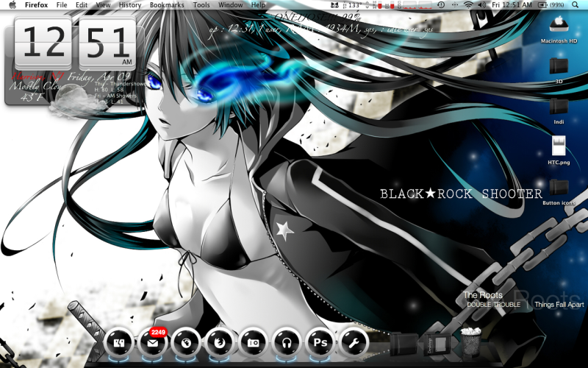Click the menu bar clock Fri 12:51 AM
The image size is (588, 368).
(512, 5)
